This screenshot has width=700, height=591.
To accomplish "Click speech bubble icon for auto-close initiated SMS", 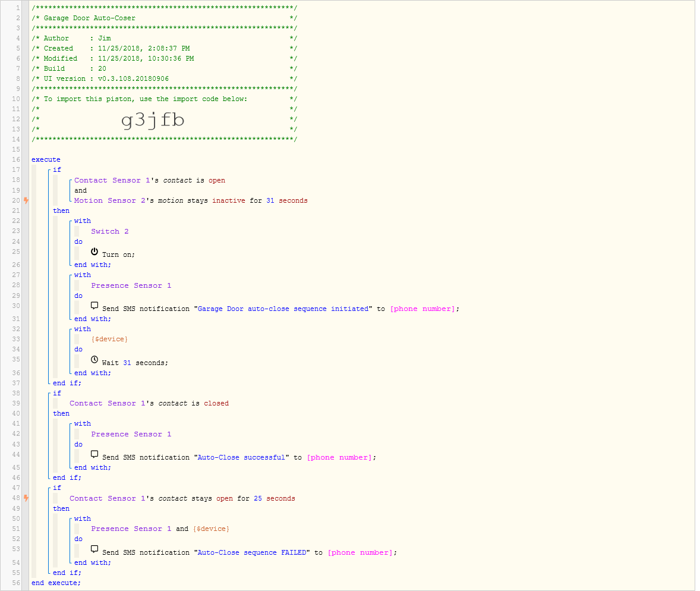I will 94,306.
